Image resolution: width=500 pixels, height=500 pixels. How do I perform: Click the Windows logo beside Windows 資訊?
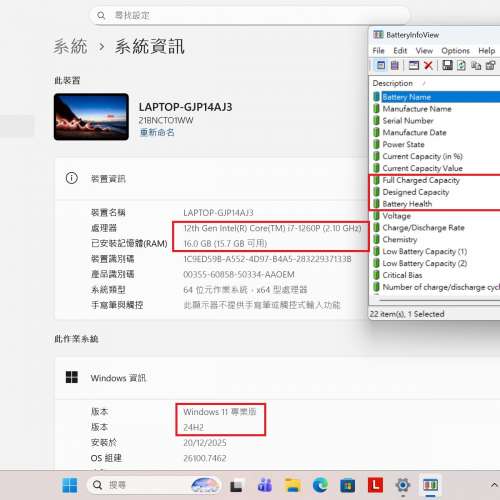(72, 377)
